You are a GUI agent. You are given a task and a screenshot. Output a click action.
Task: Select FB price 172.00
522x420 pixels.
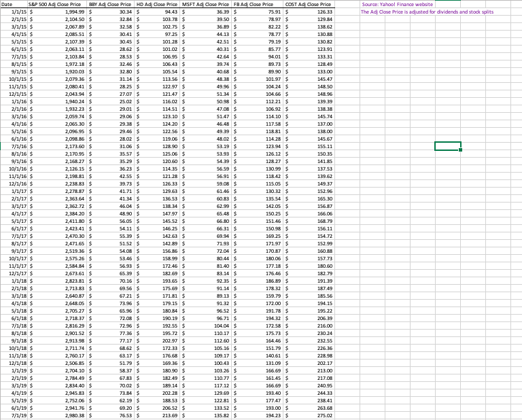point(258,303)
